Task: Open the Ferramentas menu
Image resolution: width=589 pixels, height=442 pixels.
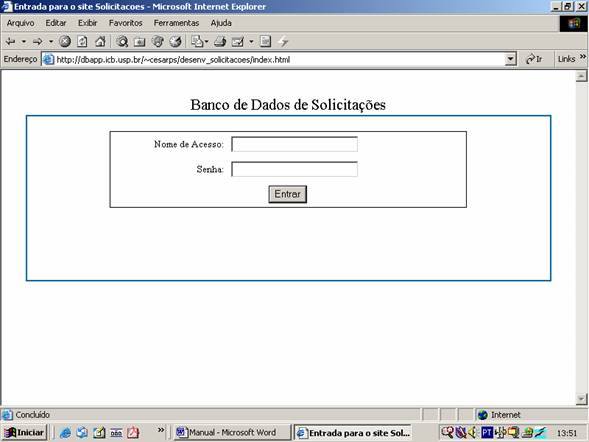Action: 176,23
